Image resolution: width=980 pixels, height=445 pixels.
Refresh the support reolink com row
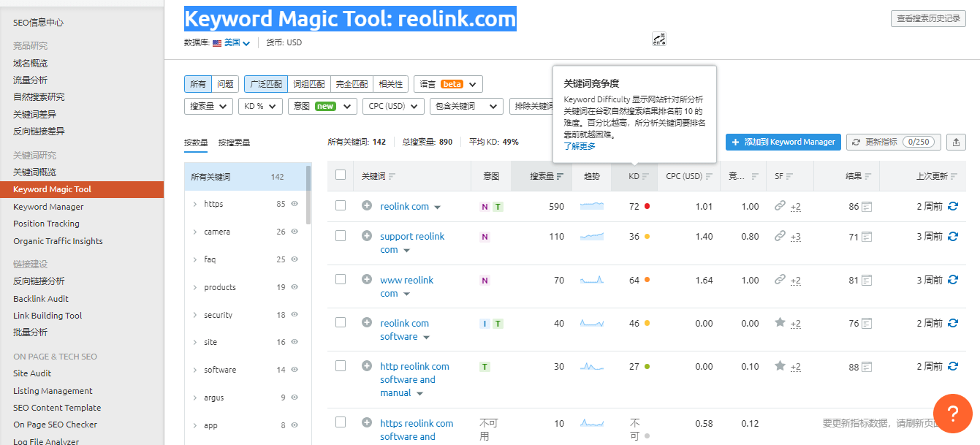coord(952,237)
